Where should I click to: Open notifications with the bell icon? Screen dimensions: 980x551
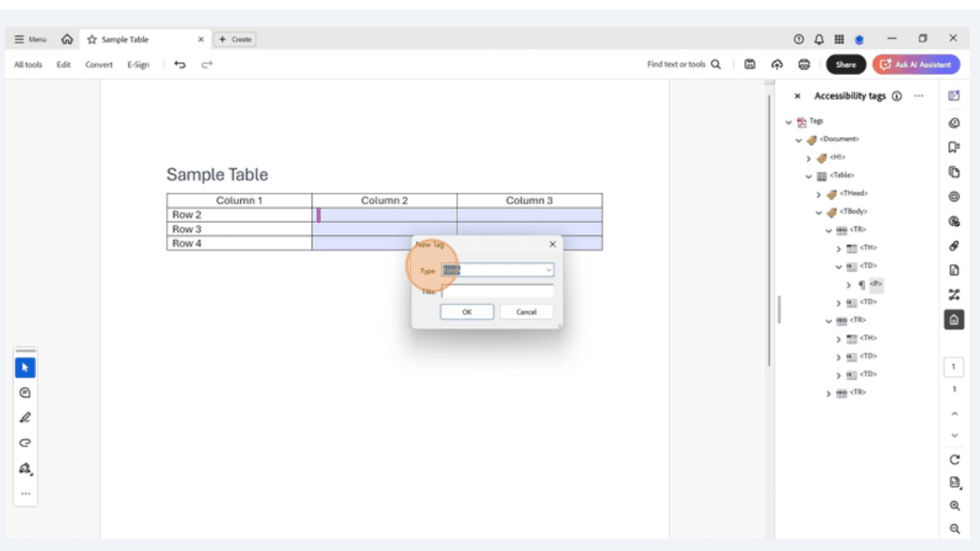coord(818,38)
